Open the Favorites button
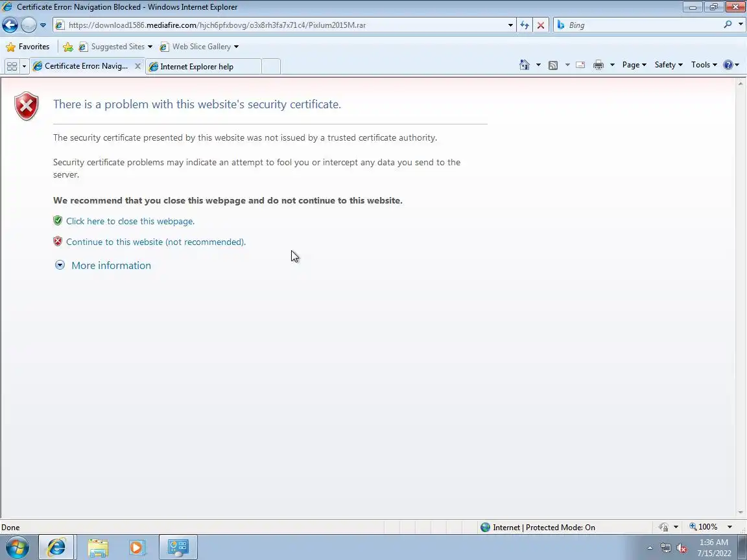The height and width of the screenshot is (560, 747). pyautogui.click(x=28, y=47)
